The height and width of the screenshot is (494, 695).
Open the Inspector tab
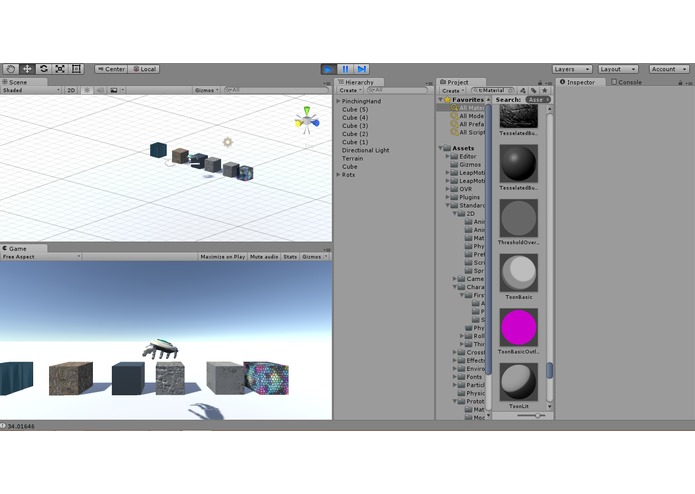pos(580,82)
